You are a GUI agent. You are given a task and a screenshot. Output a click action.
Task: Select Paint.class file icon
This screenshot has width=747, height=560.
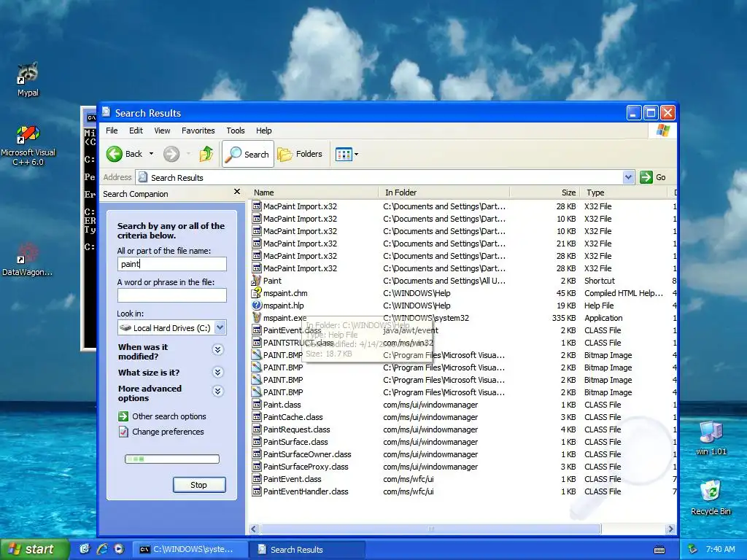coord(257,404)
